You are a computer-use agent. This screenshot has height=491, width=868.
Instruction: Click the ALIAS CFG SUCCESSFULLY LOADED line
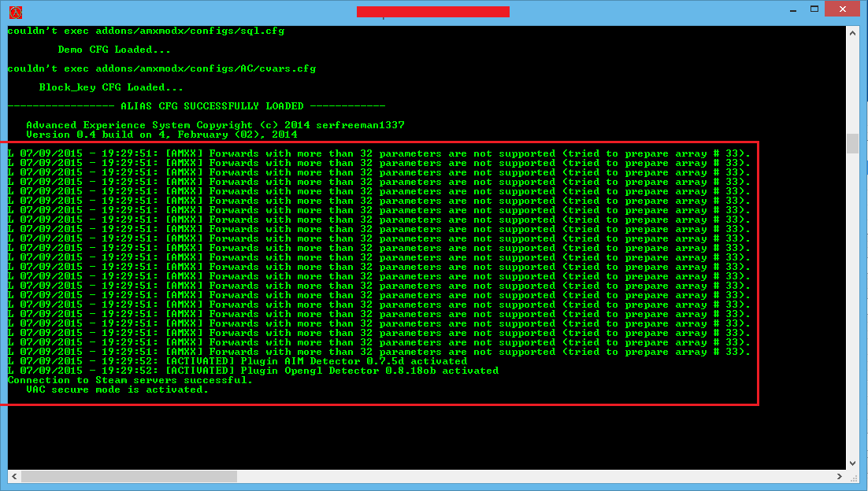[196, 105]
